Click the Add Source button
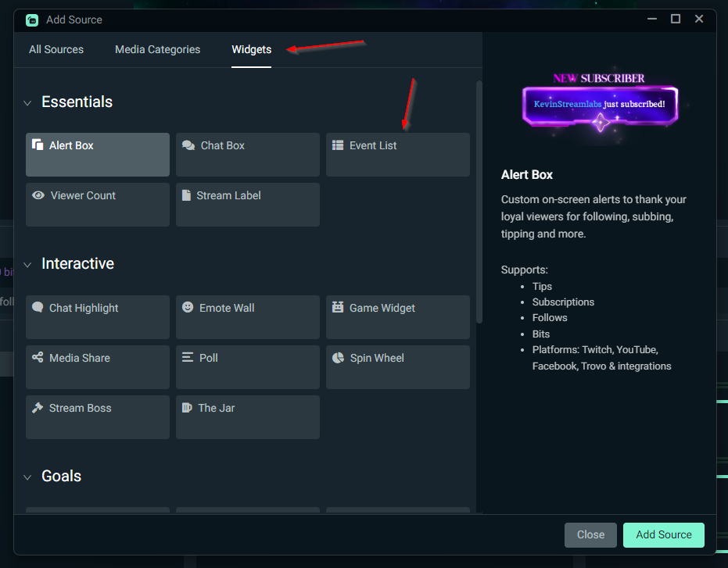The width and height of the screenshot is (728, 568). point(663,534)
